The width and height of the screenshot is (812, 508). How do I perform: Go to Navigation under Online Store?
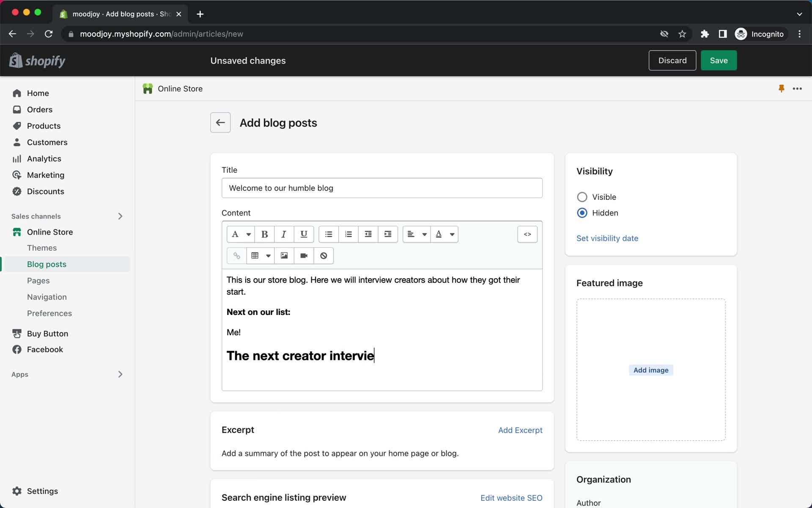[47, 297]
